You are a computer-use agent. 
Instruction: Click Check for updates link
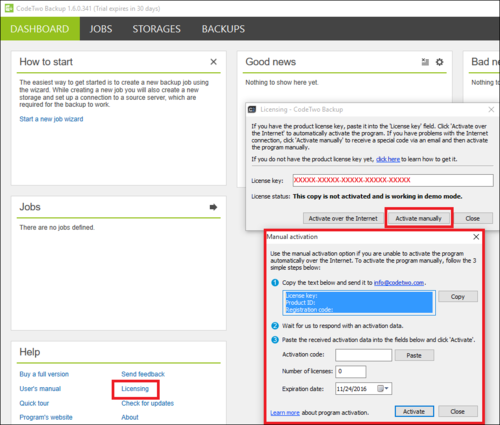[x=147, y=403]
